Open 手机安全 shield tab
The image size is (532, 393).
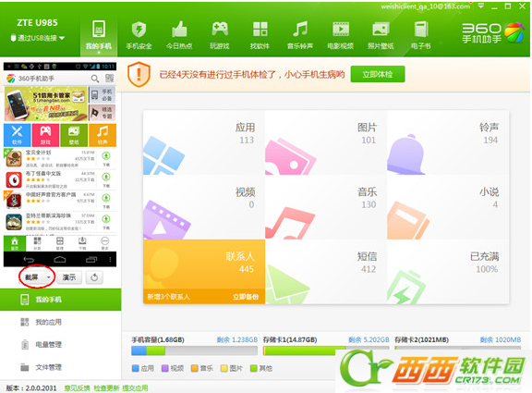[139, 36]
